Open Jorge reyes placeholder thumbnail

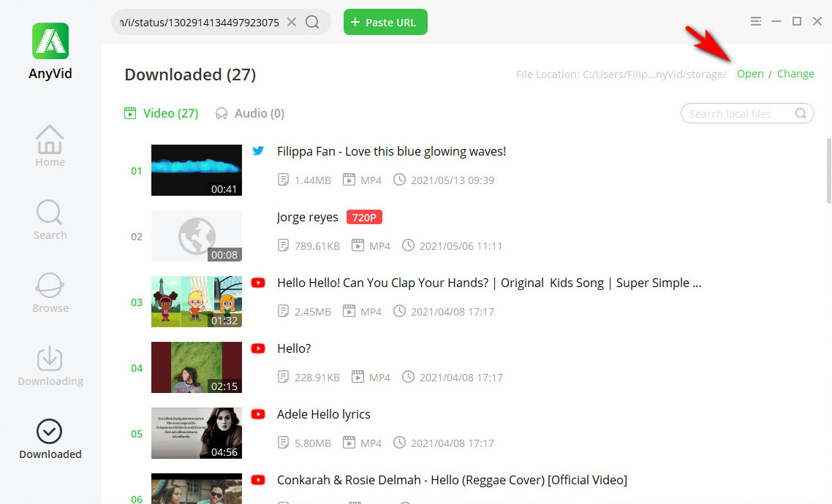point(197,236)
